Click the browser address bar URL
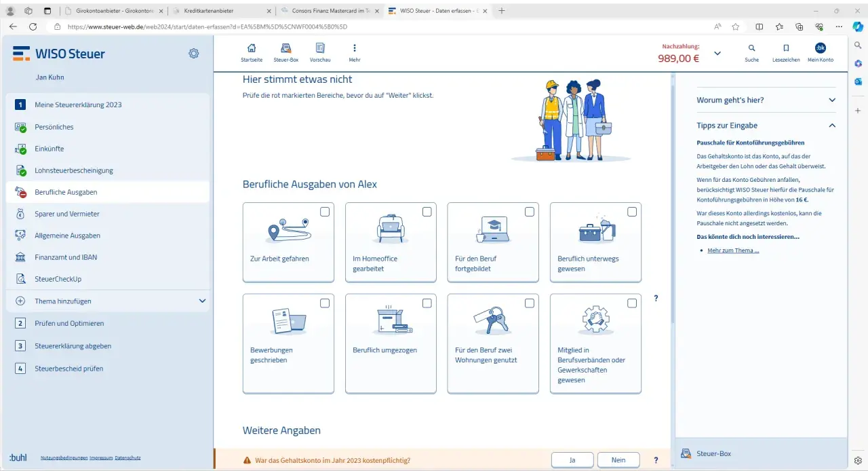Screen dimensions: 868x471 (x=208, y=26)
